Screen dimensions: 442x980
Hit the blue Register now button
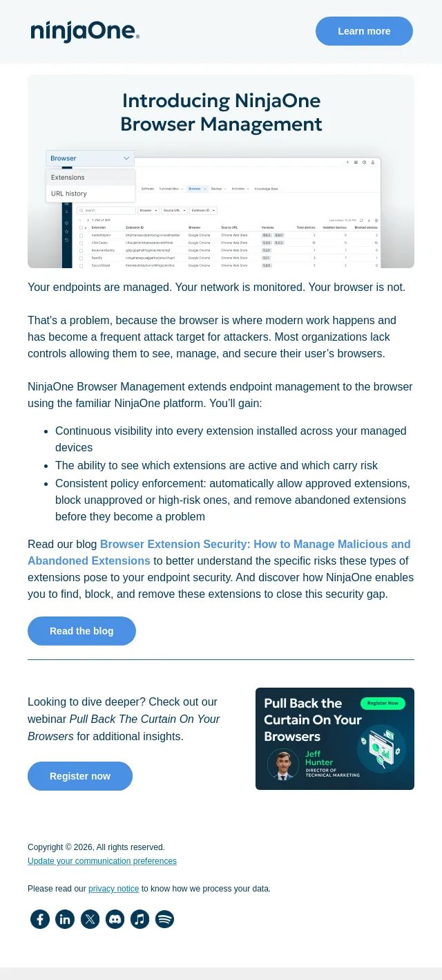[80, 776]
